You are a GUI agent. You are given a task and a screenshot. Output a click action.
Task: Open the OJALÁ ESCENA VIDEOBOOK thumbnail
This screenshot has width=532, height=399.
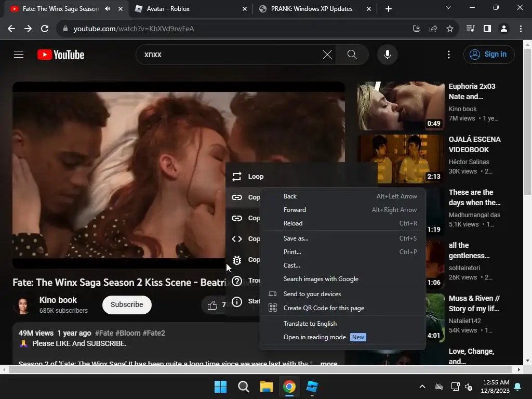(401, 159)
